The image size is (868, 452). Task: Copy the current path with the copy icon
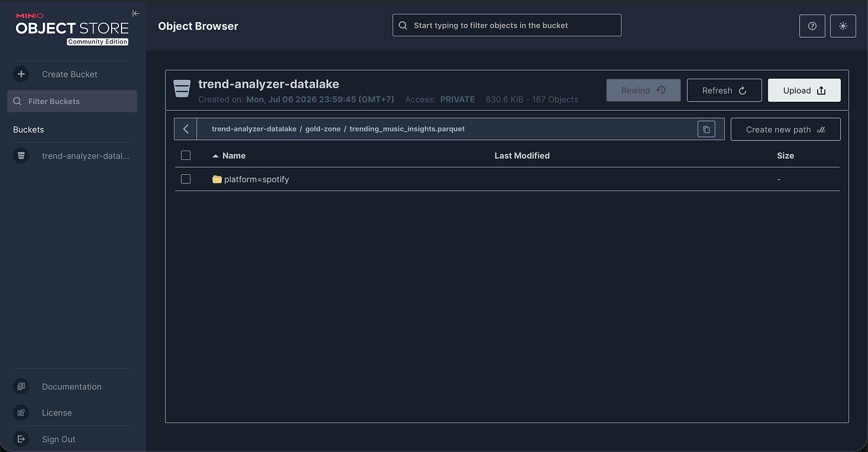coord(706,129)
